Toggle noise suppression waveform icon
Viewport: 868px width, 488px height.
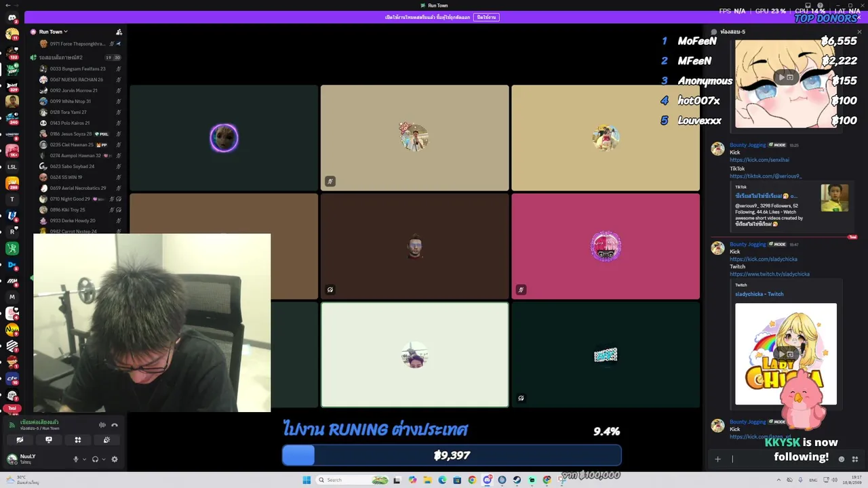102,425
